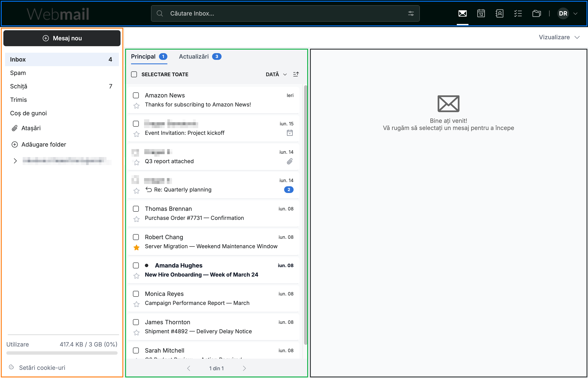Click the message list vertical scrollbar

(305, 215)
